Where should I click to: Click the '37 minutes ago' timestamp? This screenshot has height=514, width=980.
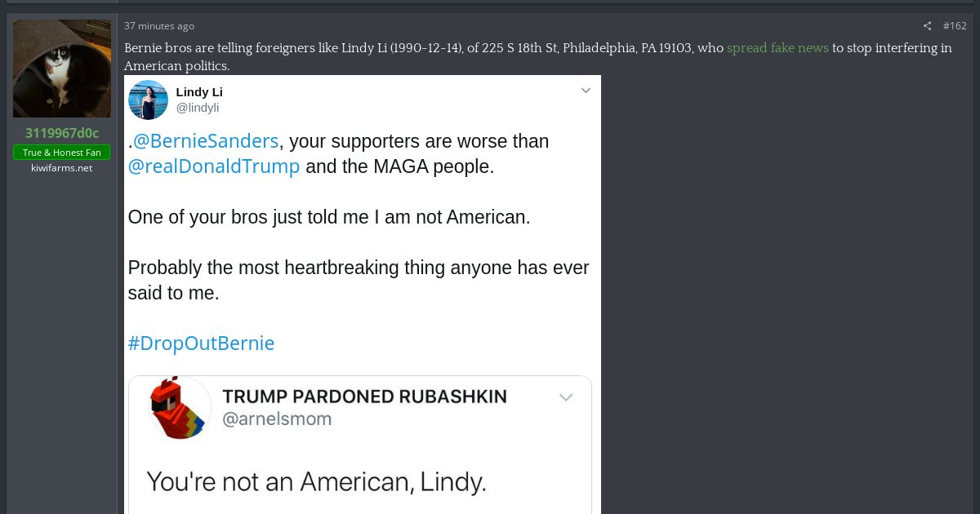click(159, 26)
